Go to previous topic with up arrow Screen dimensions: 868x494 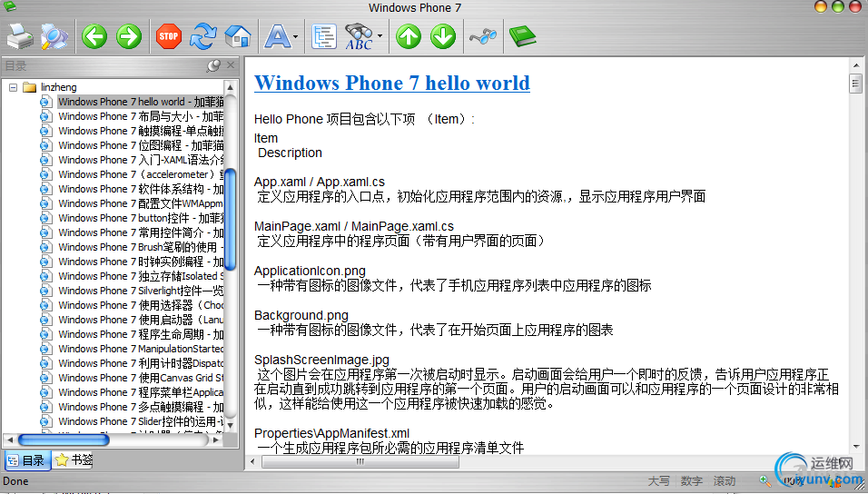coord(409,36)
